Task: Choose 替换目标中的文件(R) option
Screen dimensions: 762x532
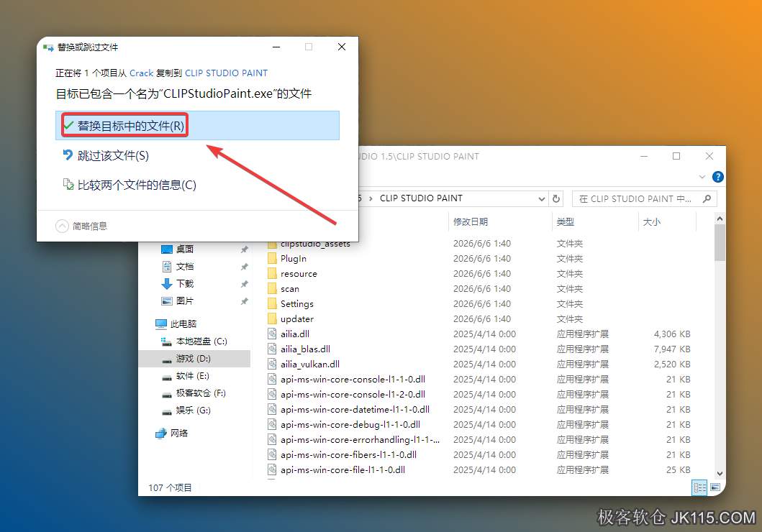Action: [x=197, y=126]
